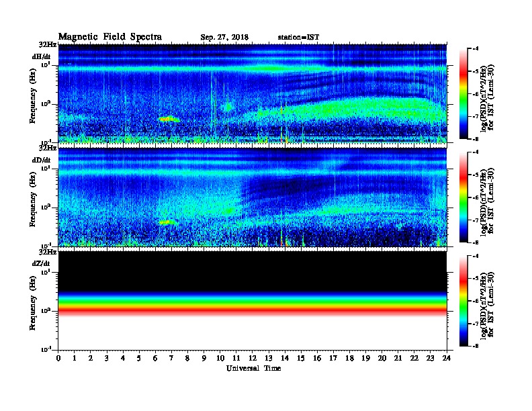Click hour "18" on the Universal Time axis
The image size is (532, 411).
(x=349, y=358)
